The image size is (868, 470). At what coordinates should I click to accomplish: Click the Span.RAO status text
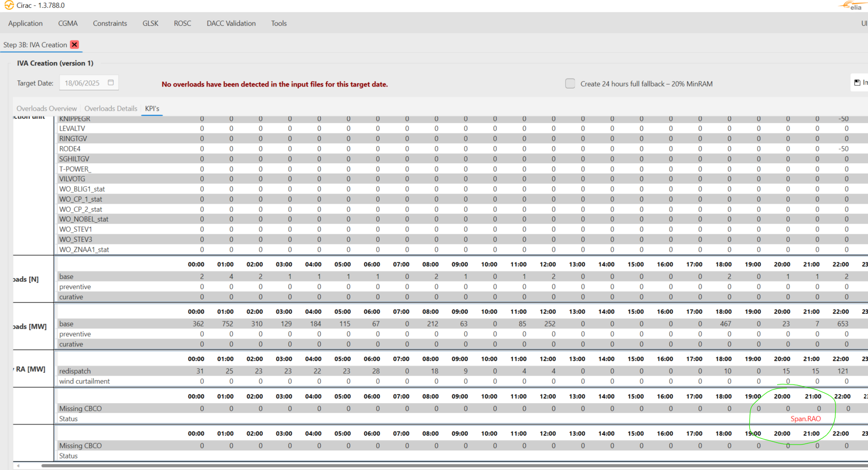(x=805, y=419)
